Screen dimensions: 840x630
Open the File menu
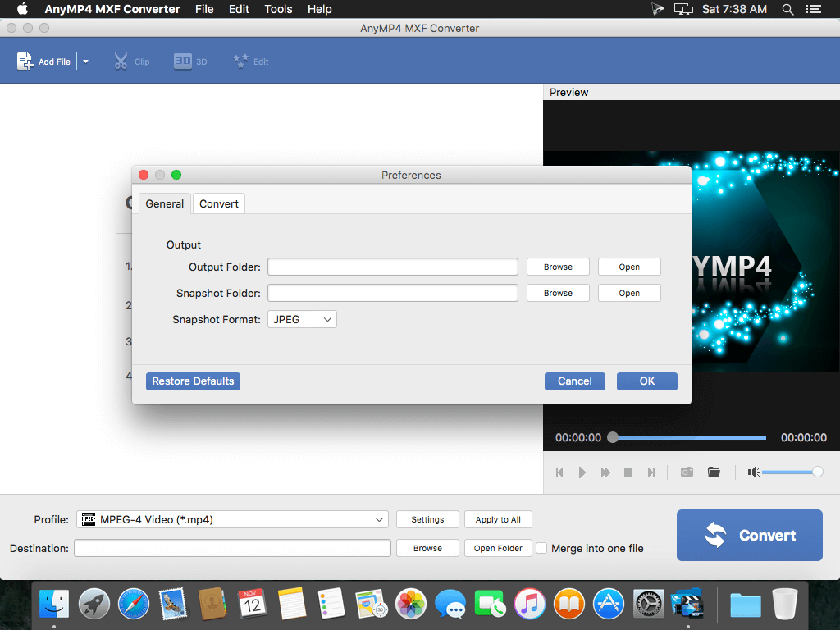[x=204, y=9]
